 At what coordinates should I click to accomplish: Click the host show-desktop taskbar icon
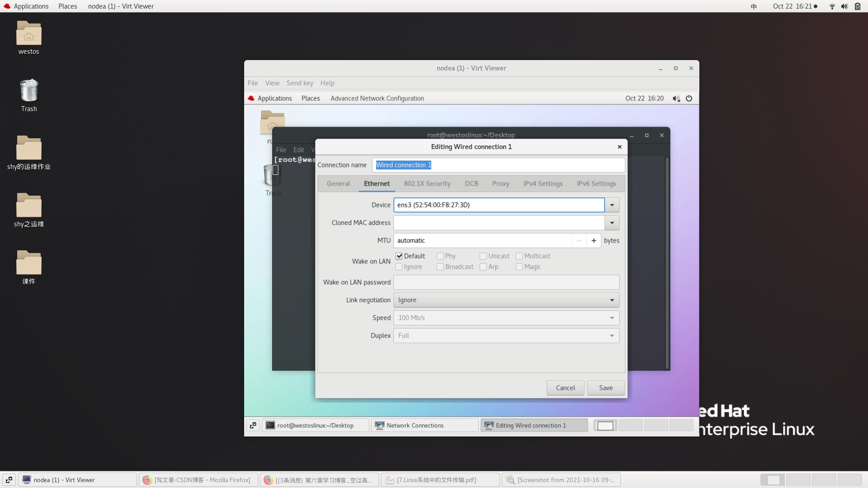pos(9,480)
